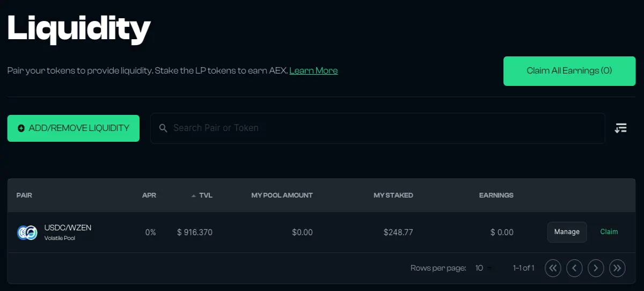Sort the table by APR column
The width and height of the screenshot is (644, 291).
coord(149,195)
